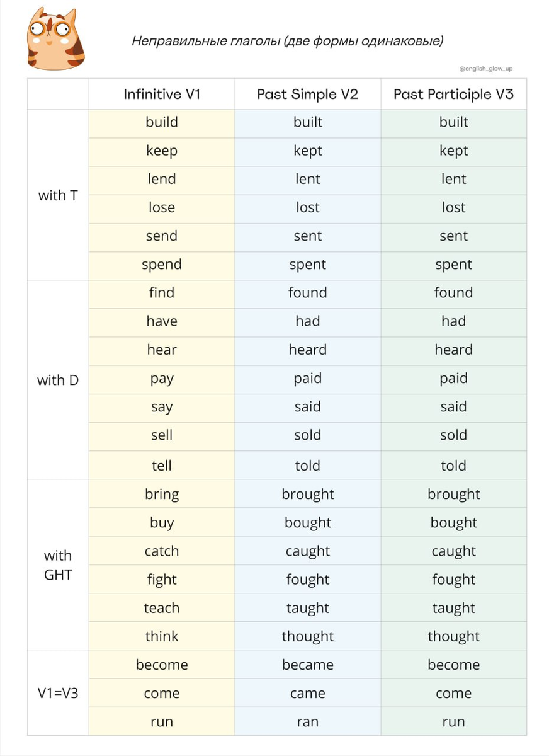
Task: Click the orange cat mascot image
Action: 57,38
